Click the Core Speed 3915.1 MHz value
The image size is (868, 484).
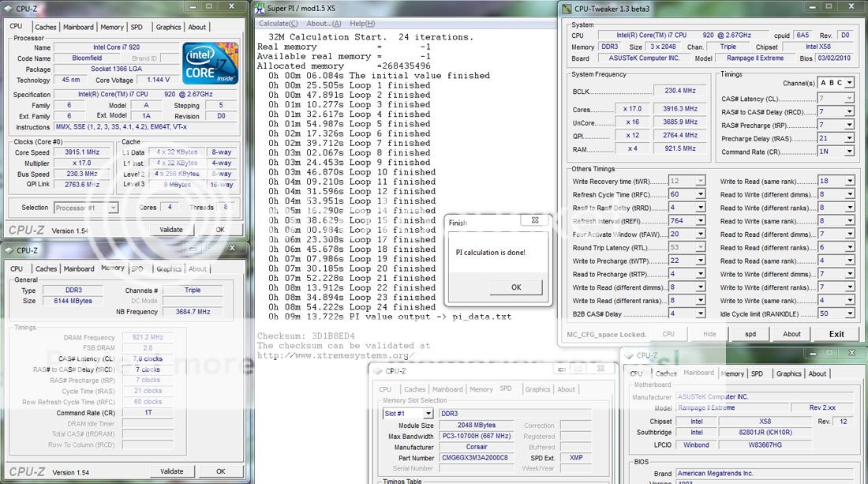click(83, 152)
